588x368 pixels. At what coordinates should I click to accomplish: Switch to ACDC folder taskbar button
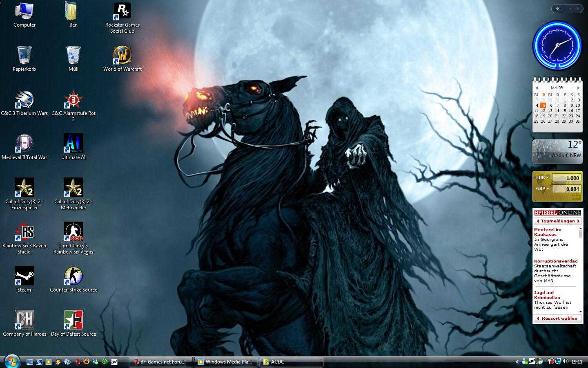[291, 362]
